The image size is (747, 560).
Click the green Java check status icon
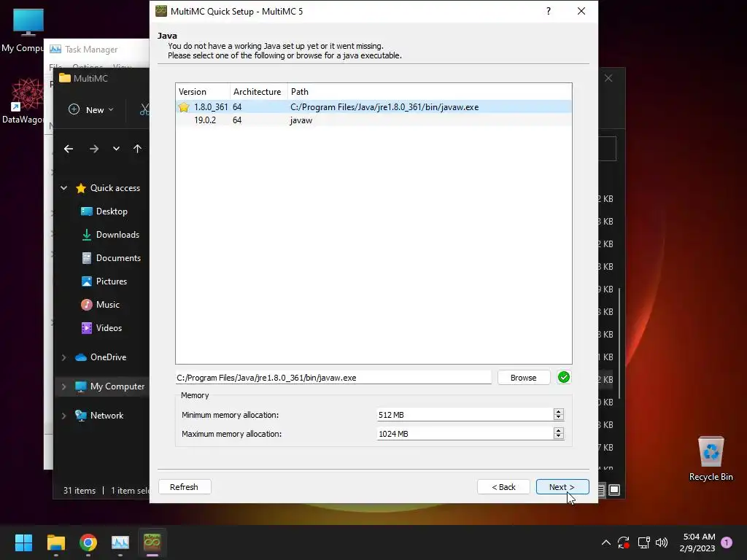564,377
